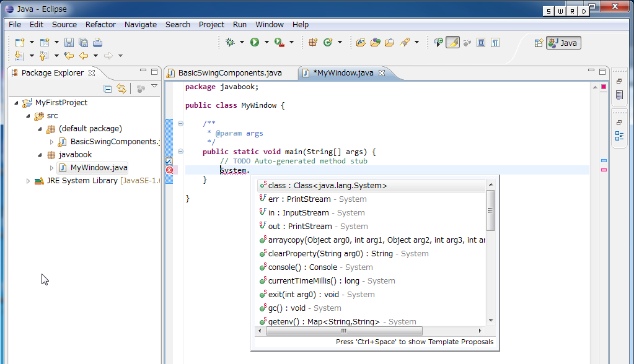The image size is (634, 364).
Task: Toggle Link with Editor in Package Explorer
Action: 121,89
